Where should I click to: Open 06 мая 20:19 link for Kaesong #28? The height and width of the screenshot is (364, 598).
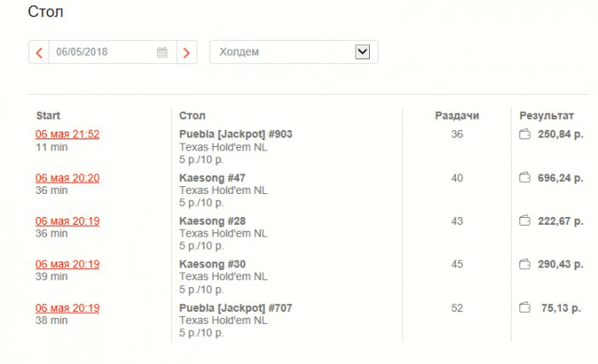coord(67,221)
